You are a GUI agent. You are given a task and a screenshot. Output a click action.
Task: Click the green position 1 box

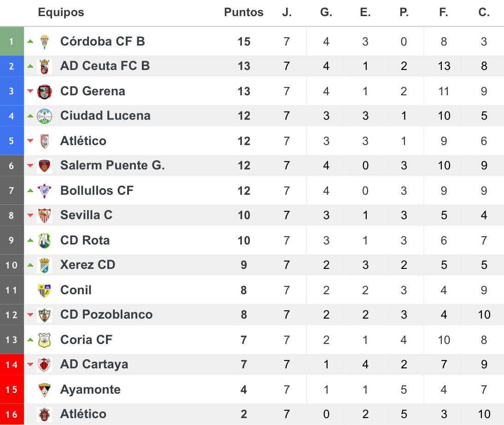click(x=12, y=41)
